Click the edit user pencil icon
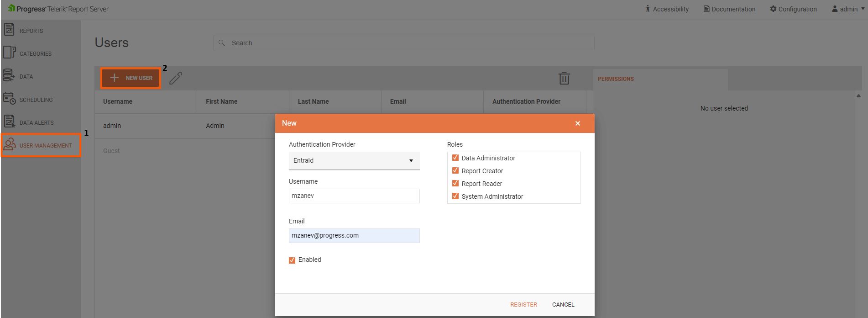 coord(176,78)
